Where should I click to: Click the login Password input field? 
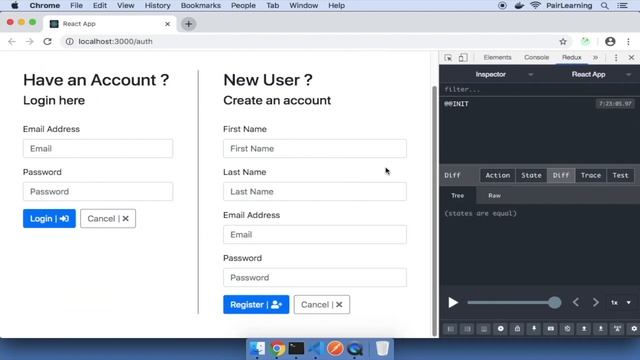point(98,191)
